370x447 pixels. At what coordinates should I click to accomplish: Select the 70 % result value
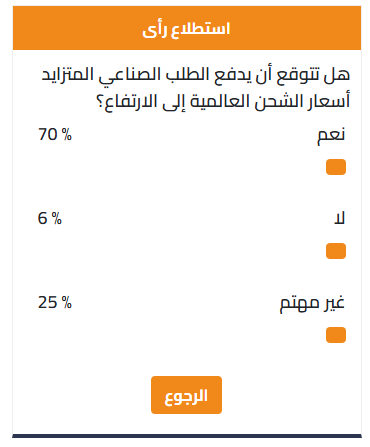(55, 135)
